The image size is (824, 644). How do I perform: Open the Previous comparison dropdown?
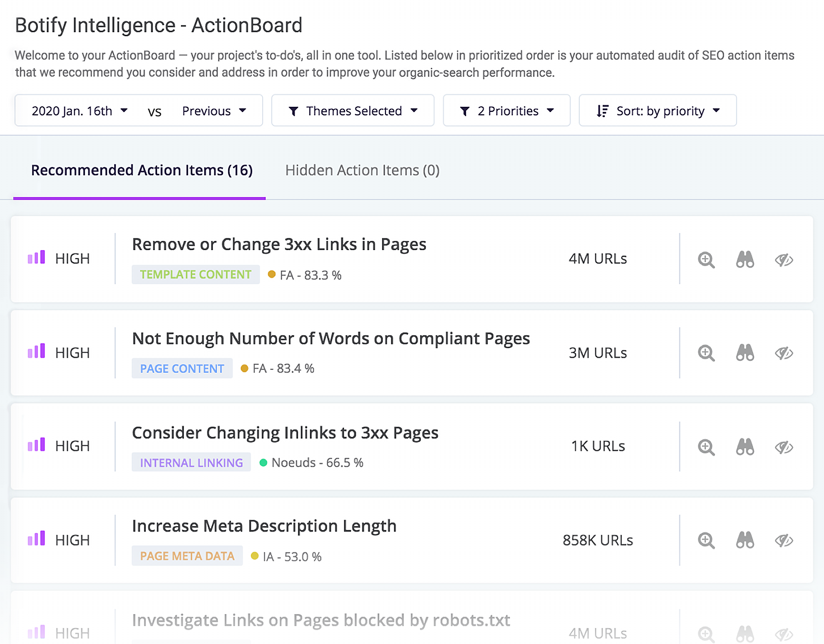pyautogui.click(x=214, y=110)
